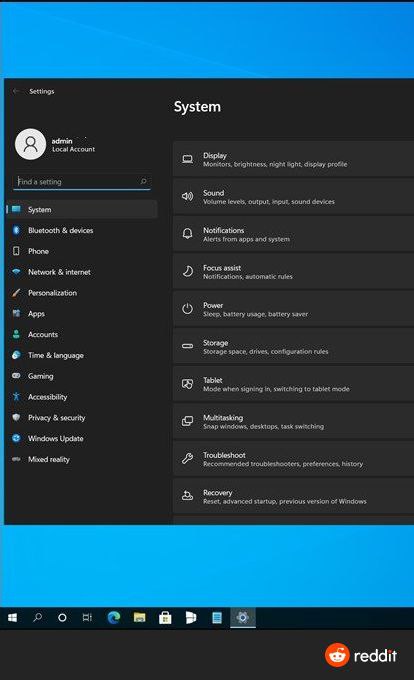Click the Troubleshoot wrench icon

click(x=187, y=458)
